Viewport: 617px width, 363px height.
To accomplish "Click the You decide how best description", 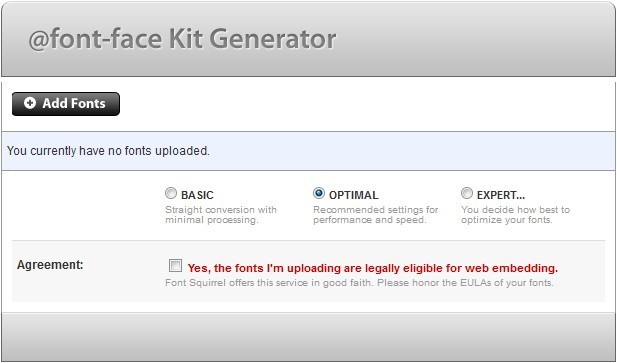I will [515, 215].
